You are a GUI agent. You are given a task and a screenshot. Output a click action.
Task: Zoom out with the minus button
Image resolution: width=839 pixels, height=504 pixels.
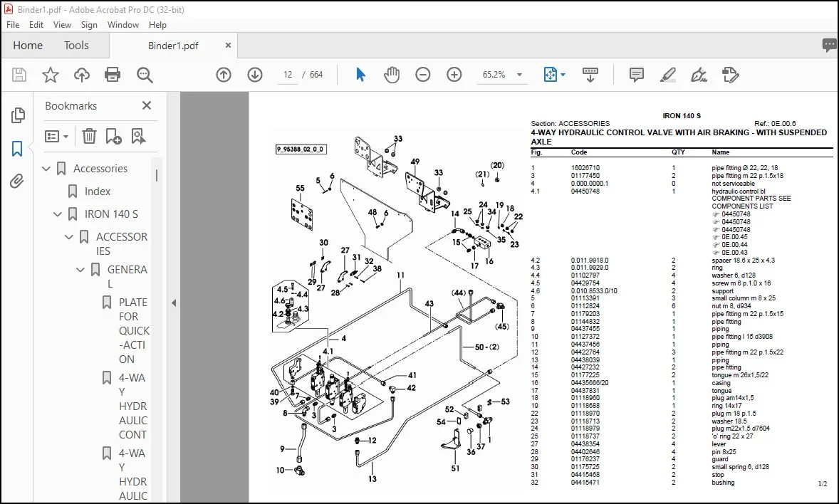pos(423,75)
